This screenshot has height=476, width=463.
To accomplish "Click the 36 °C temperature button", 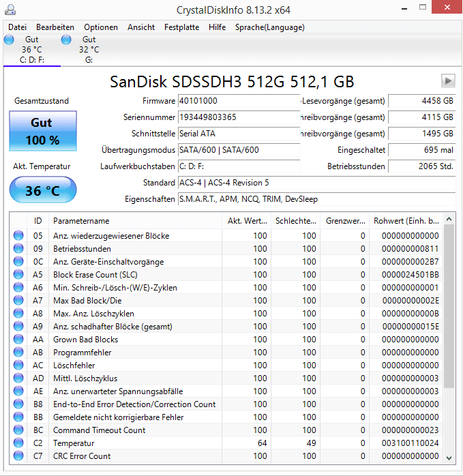I will (x=43, y=190).
